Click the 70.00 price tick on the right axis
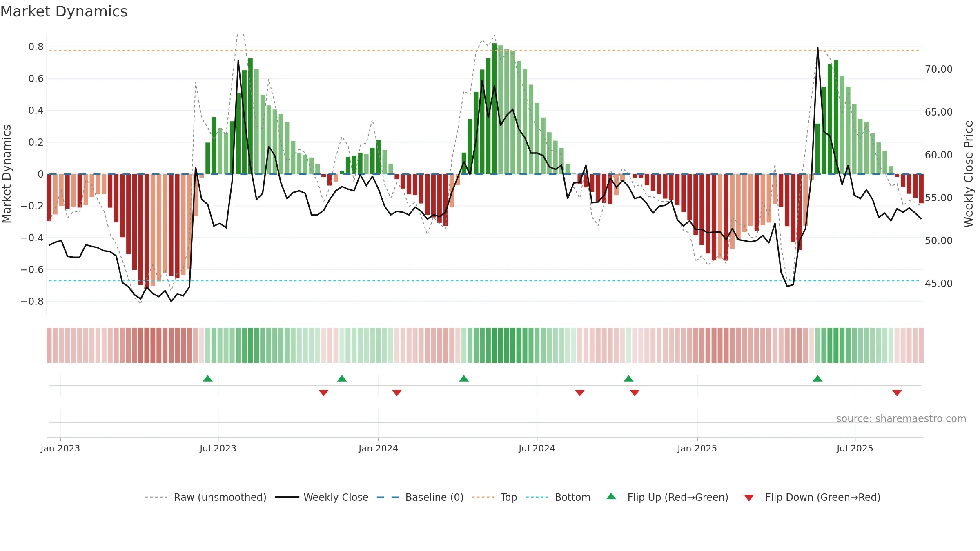980x551 pixels. 939,69
